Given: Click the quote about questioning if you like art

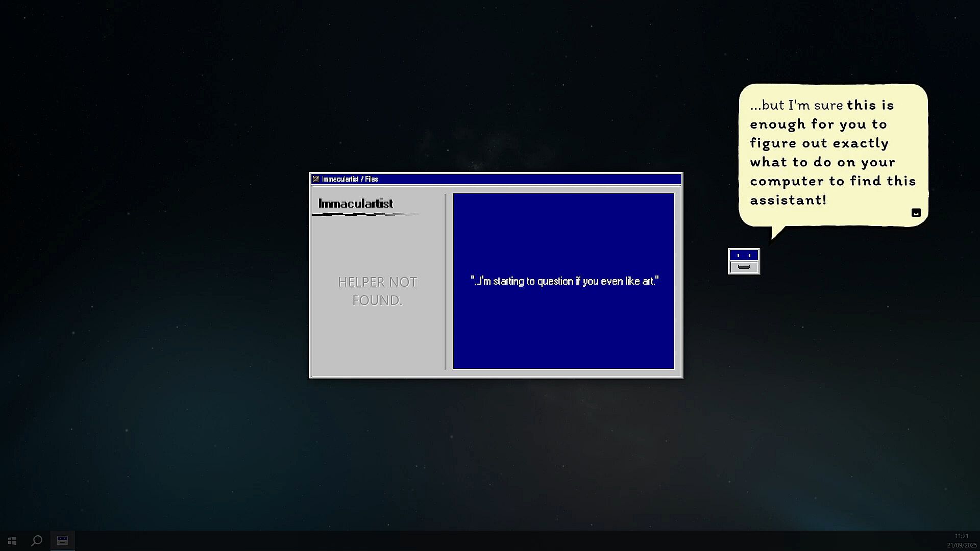Looking at the screenshot, I should pyautogui.click(x=564, y=281).
